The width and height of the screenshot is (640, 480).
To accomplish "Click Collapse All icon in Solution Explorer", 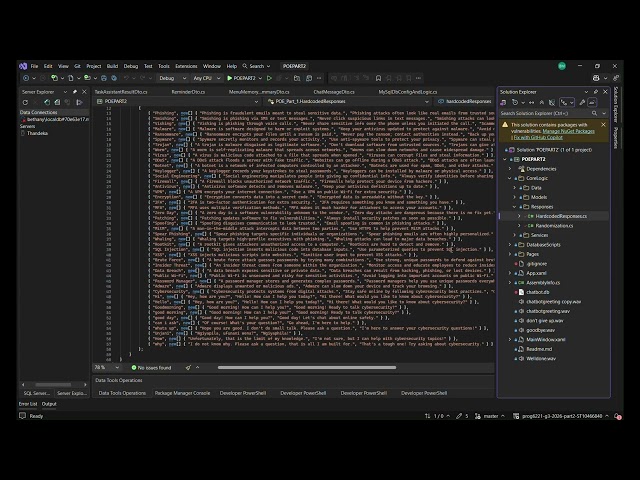I will (542, 102).
